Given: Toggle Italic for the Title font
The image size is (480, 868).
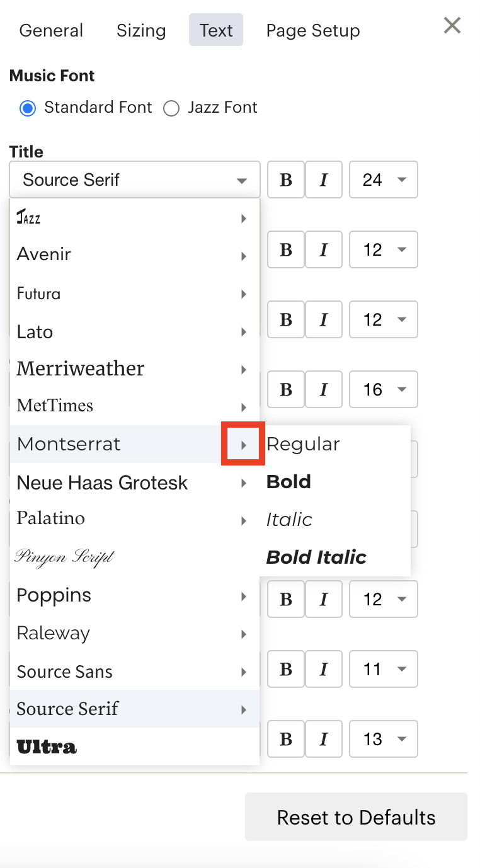Looking at the screenshot, I should click(324, 180).
